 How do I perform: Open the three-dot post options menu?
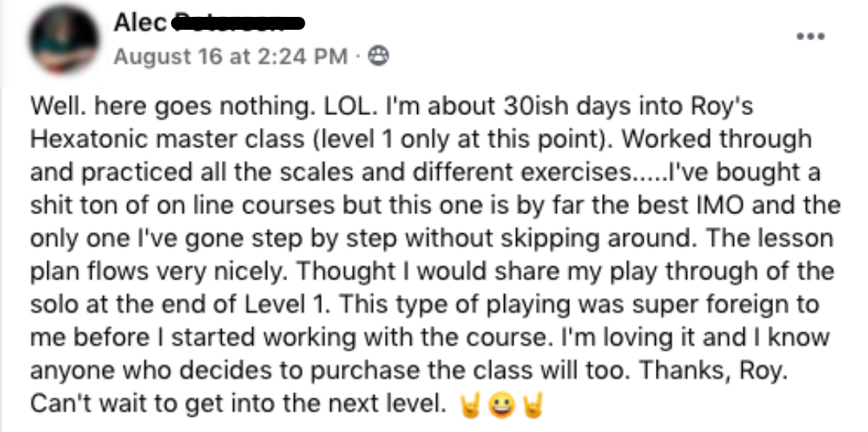809,37
